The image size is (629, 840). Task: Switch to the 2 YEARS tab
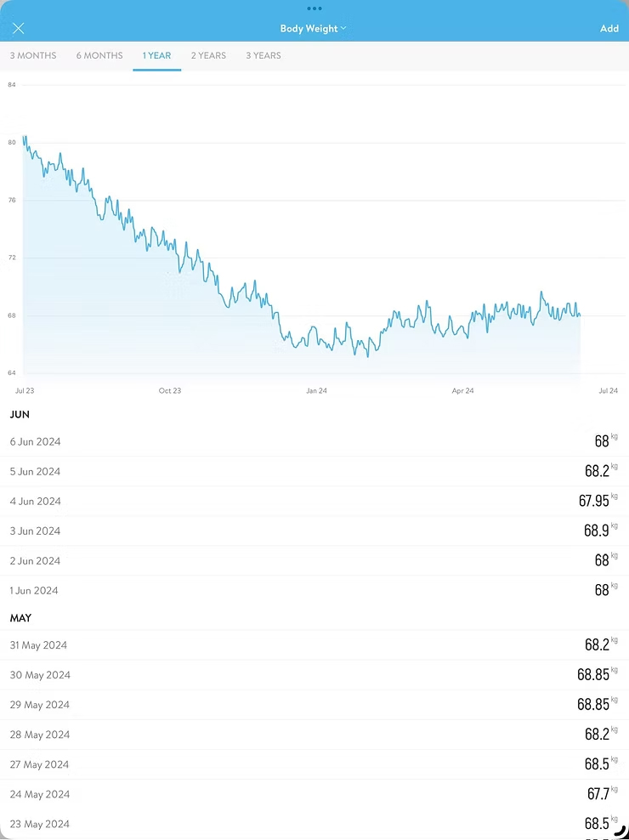pos(208,55)
